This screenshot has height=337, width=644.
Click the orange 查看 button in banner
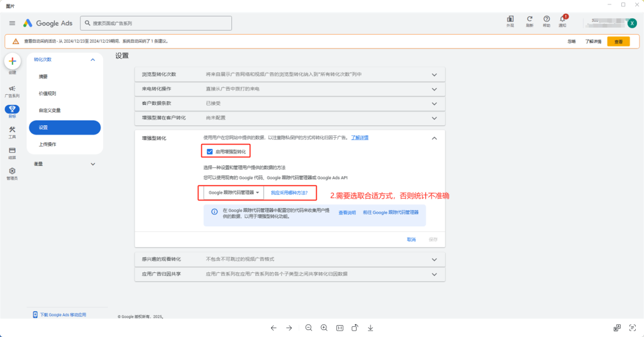(x=619, y=42)
